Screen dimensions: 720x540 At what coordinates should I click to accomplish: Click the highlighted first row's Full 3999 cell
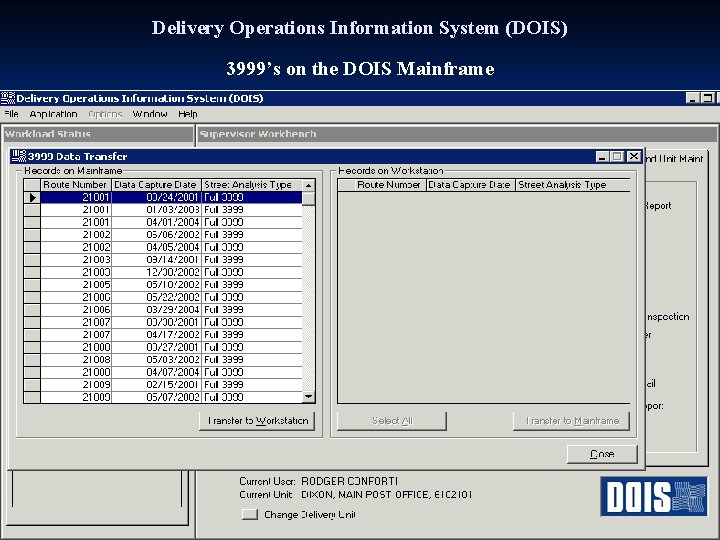[x=252, y=197]
